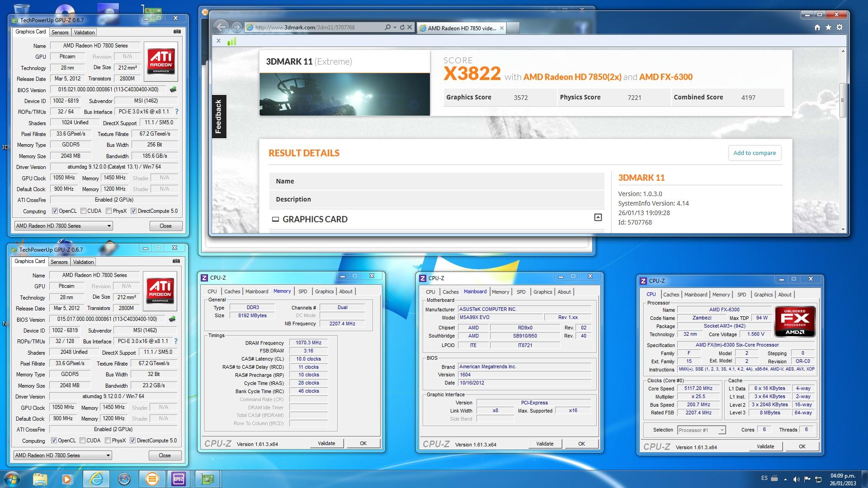The height and width of the screenshot is (488, 868).
Task: Open Graphics tab in CPU-Z CPU window
Action: coord(764,295)
